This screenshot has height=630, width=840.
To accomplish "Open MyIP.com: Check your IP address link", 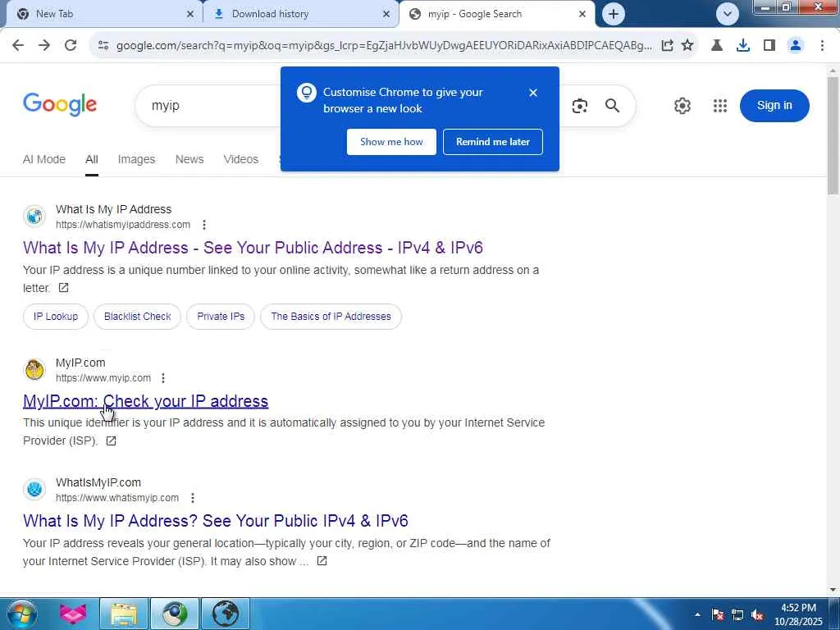I will click(x=146, y=401).
